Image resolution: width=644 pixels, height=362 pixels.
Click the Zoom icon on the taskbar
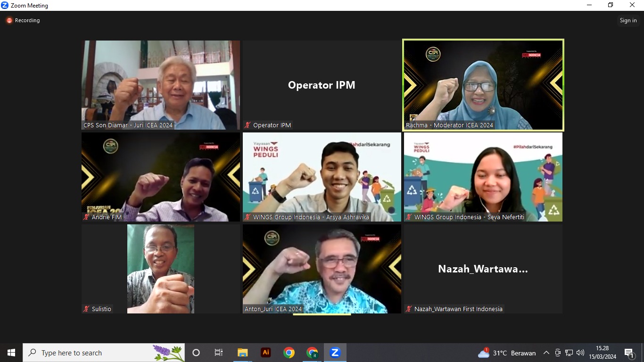point(335,353)
